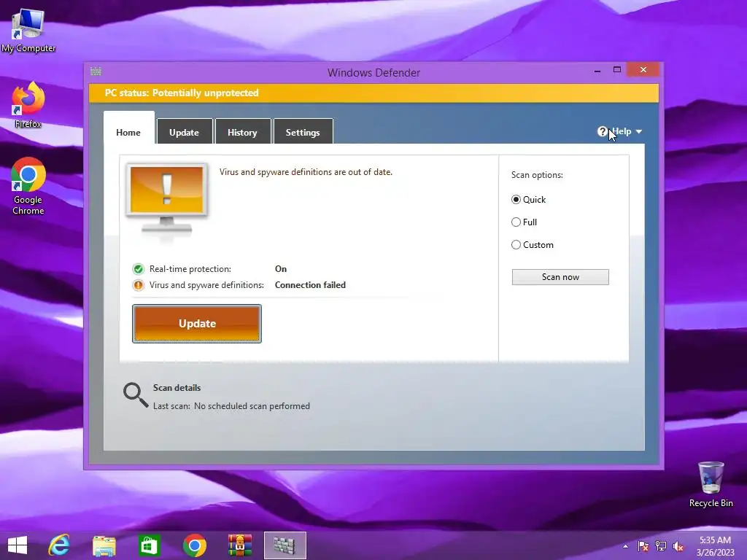Stay on the Home tab

click(x=128, y=128)
